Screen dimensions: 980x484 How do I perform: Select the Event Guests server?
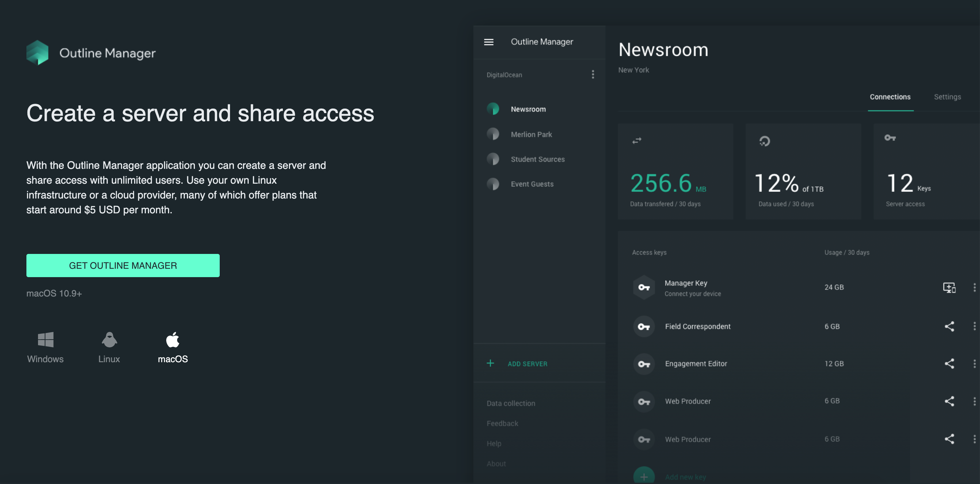pos(532,184)
